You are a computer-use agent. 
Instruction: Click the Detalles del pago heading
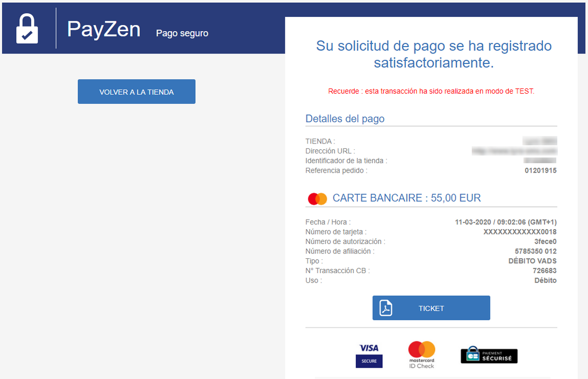coord(345,119)
